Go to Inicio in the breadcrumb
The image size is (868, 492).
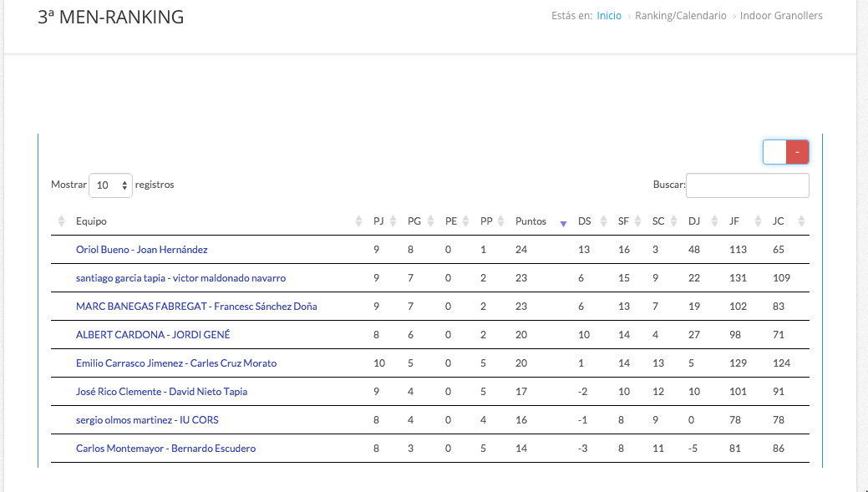[609, 16]
